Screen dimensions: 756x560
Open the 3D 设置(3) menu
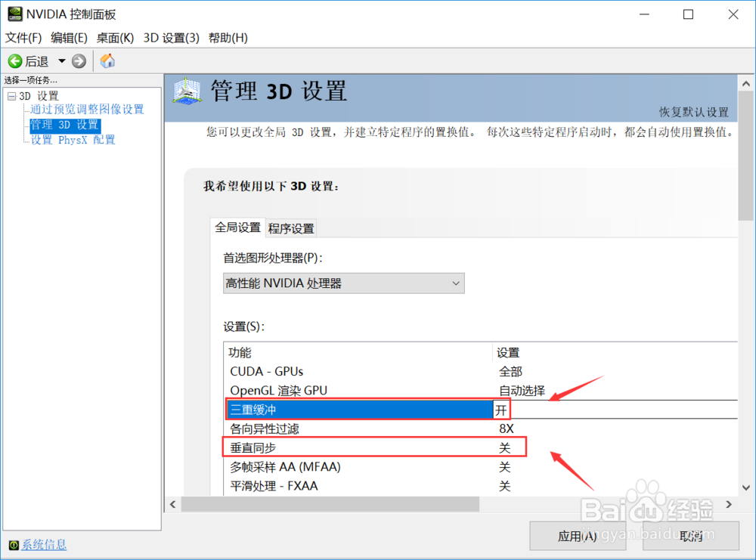[x=171, y=38]
